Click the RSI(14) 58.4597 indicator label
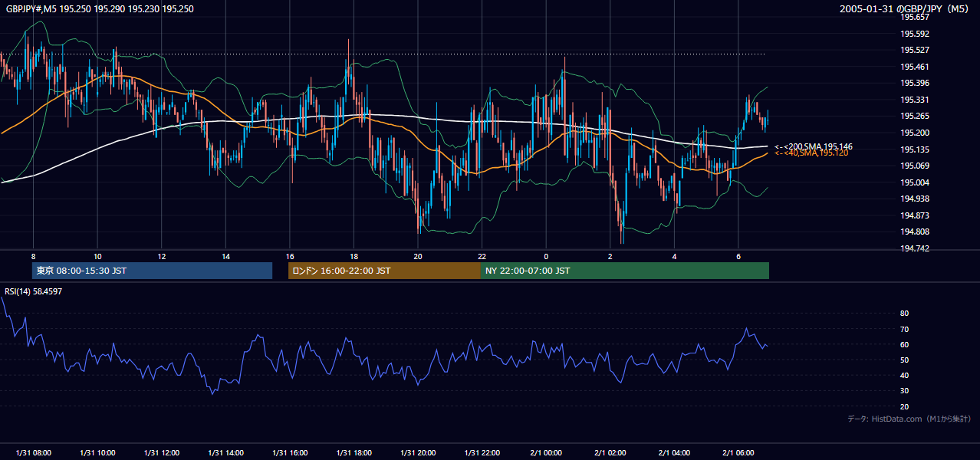This screenshot has width=980, height=460. (x=34, y=291)
